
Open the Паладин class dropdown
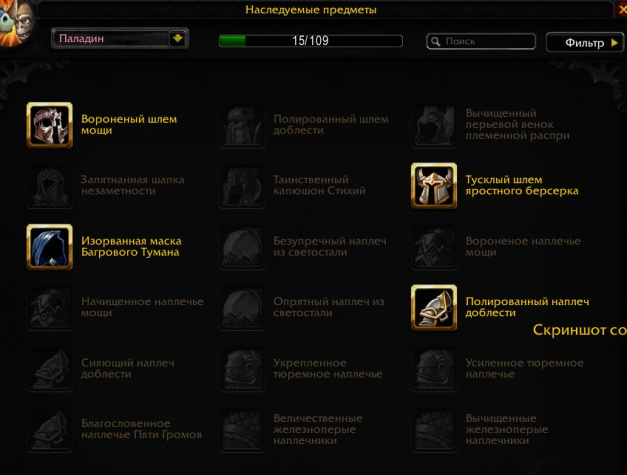click(120, 39)
